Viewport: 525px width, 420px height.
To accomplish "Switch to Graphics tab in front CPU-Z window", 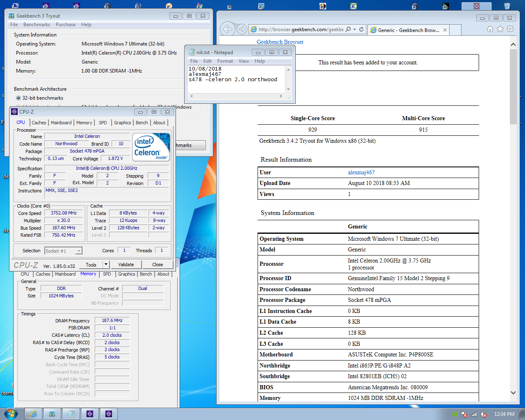I will click(123, 123).
